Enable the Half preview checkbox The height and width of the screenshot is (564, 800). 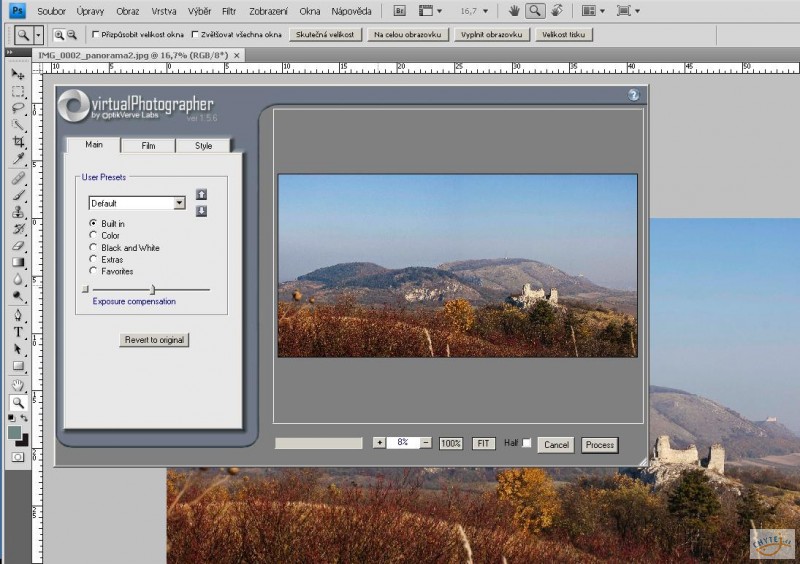527,443
